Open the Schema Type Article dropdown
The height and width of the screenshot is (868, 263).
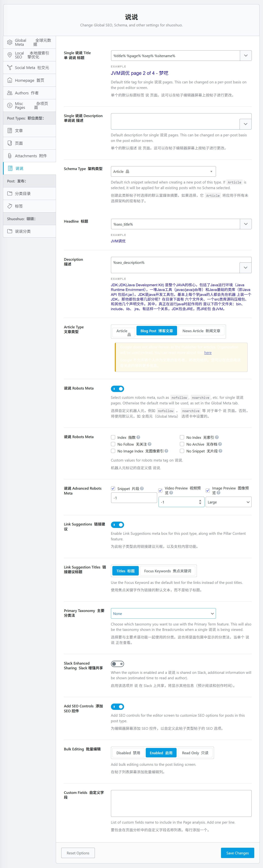click(x=163, y=171)
